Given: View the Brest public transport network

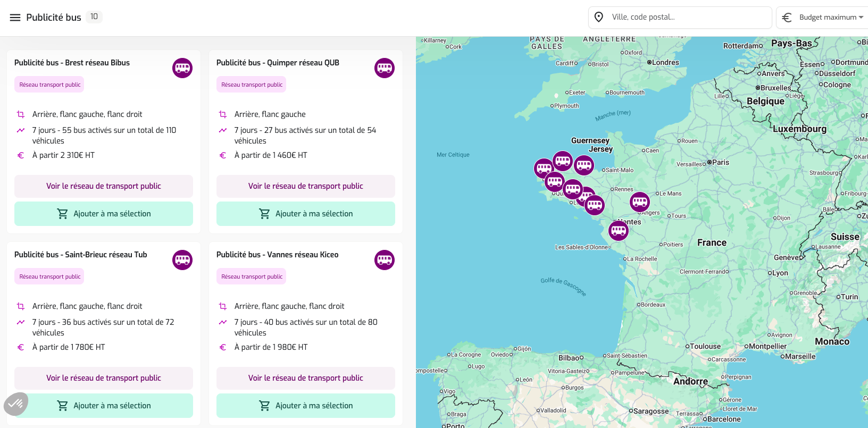Looking at the screenshot, I should click(x=104, y=186).
